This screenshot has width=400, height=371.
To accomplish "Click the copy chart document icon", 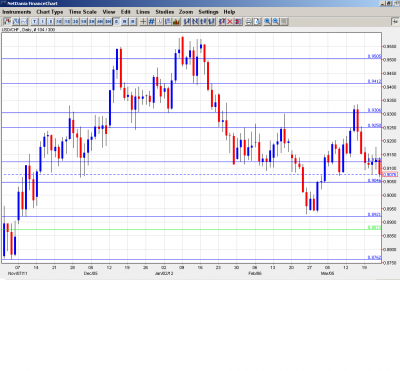I will point(257,22).
